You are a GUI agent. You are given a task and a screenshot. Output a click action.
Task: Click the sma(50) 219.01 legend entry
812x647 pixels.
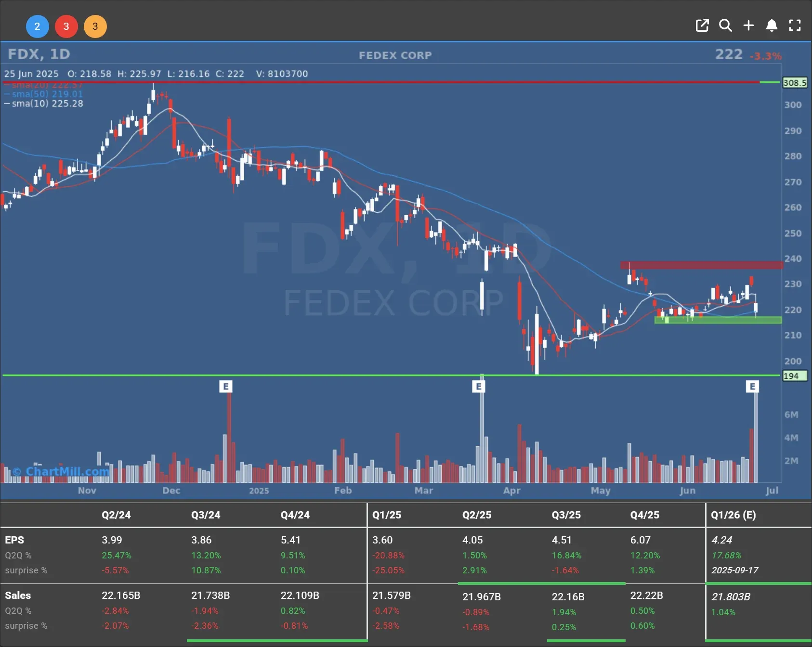point(43,94)
